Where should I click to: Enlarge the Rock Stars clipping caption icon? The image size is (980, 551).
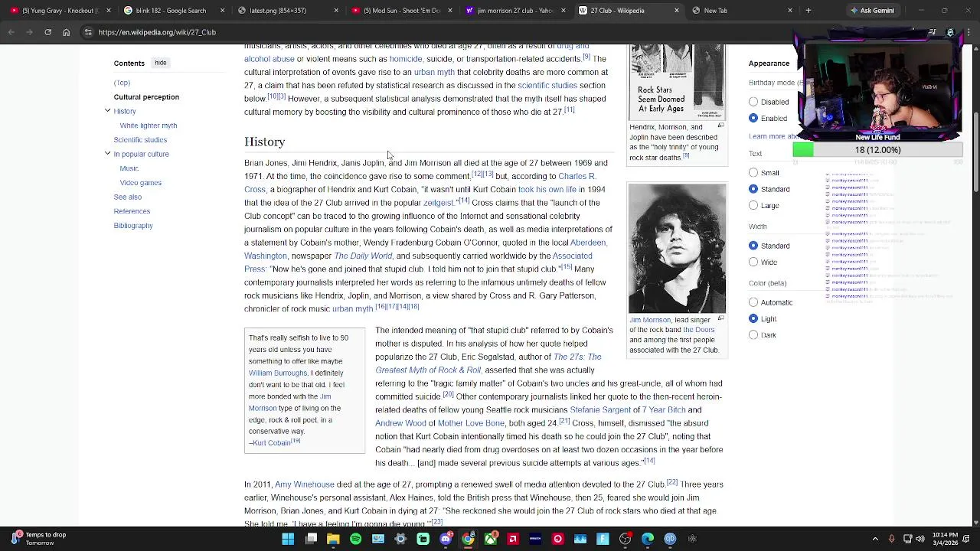[x=720, y=126]
